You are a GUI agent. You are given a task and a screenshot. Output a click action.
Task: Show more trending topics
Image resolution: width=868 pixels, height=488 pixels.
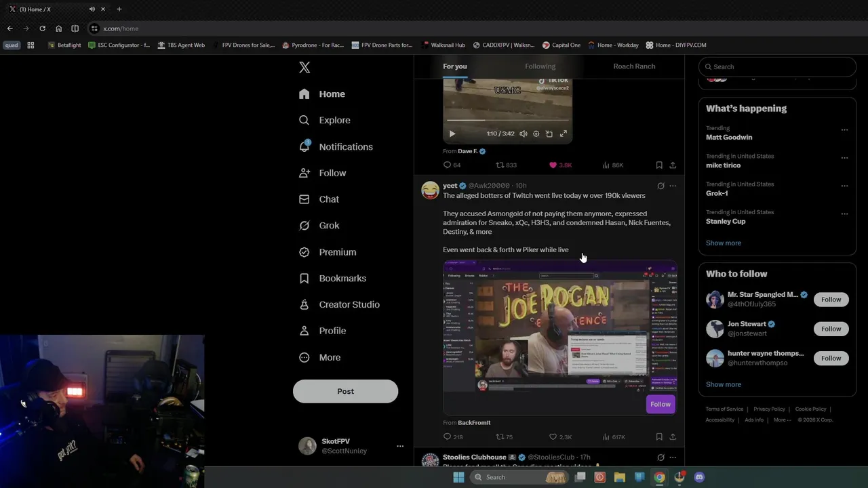(x=723, y=243)
